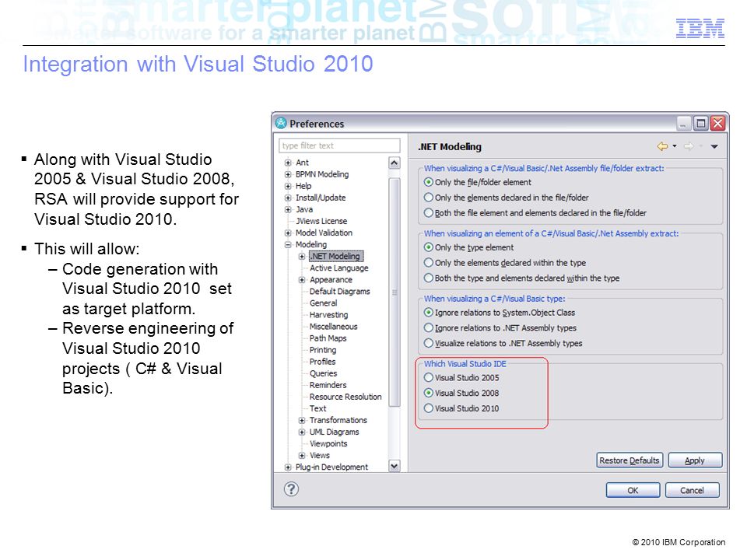The width and height of the screenshot is (747, 560).
Task: Click the back arrow in .NET Modeling header
Action: click(x=662, y=146)
